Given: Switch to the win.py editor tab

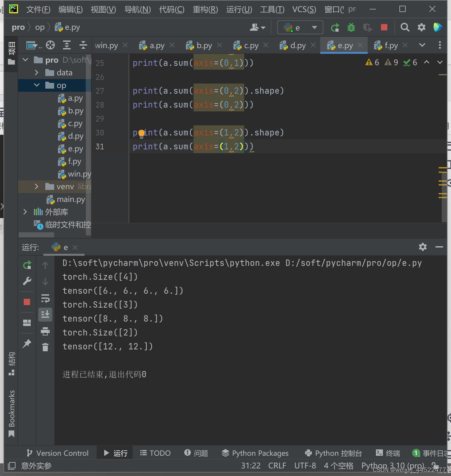Looking at the screenshot, I should pos(106,45).
